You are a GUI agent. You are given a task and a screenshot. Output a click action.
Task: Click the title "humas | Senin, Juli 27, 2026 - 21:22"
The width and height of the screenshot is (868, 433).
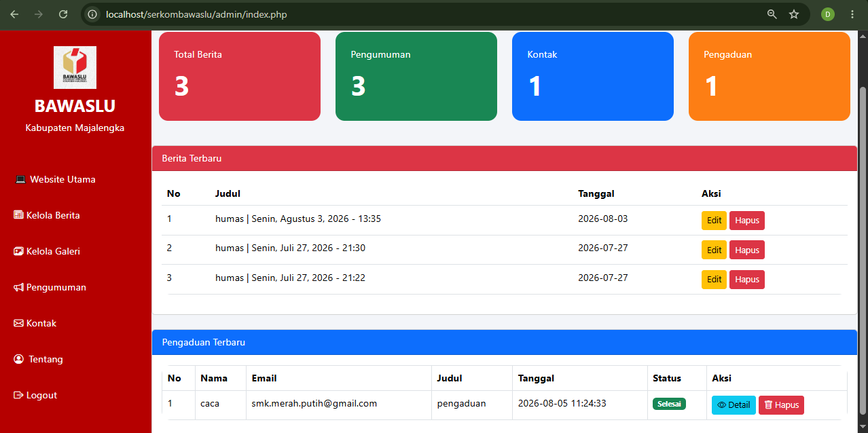click(290, 278)
